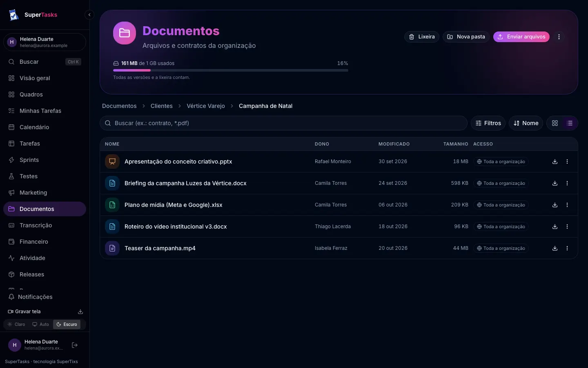The width and height of the screenshot is (588, 368).
Task: Click download icon next to Gravar tela
Action: pos(80,312)
